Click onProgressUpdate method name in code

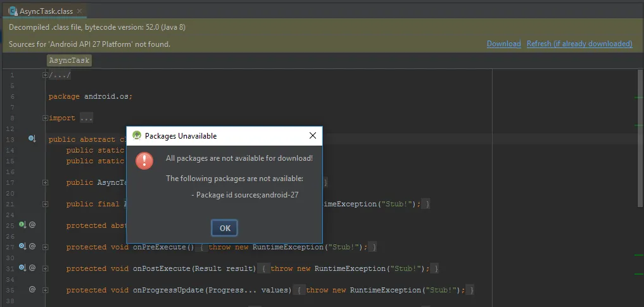168,290
